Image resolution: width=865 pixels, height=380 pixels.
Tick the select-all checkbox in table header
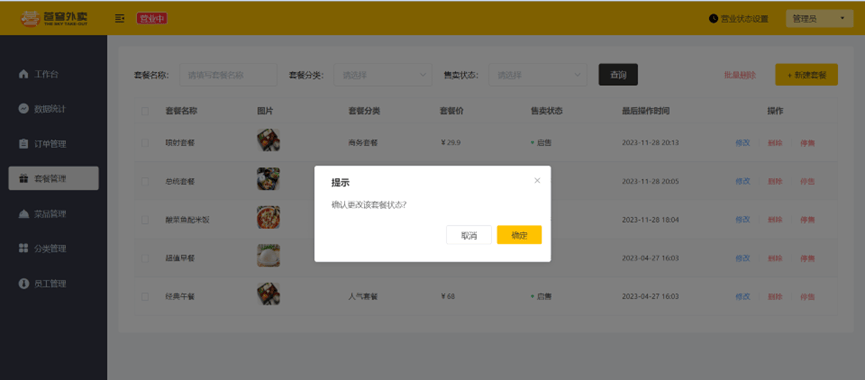145,111
